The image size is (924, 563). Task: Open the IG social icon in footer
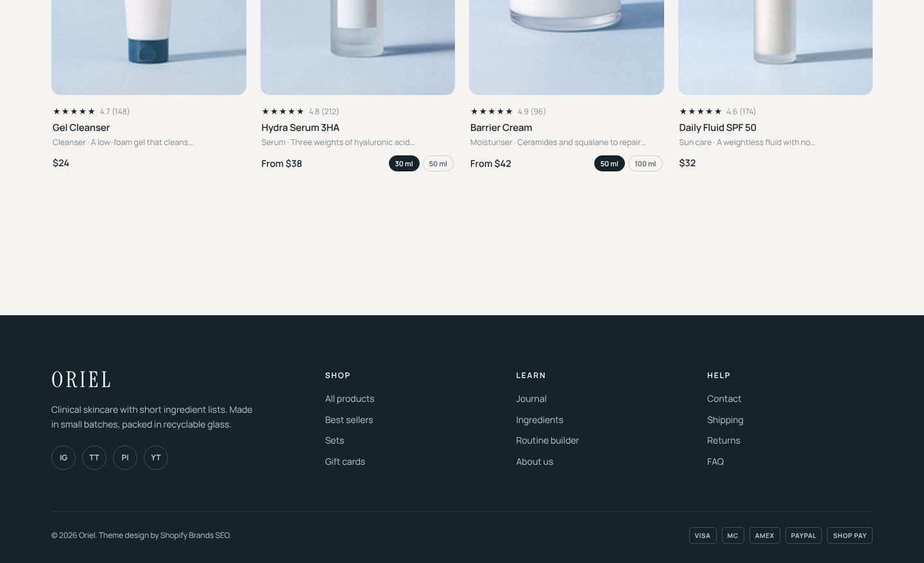64,458
